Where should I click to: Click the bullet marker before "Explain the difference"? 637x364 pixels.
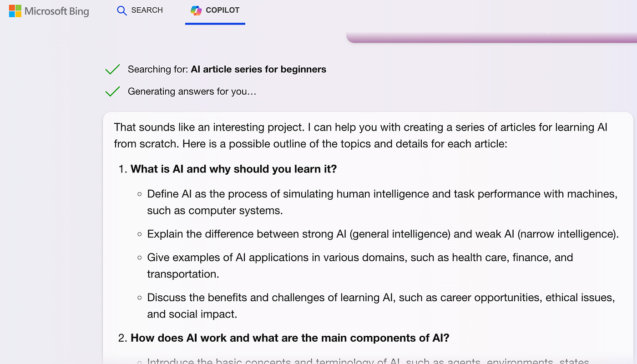140,234
